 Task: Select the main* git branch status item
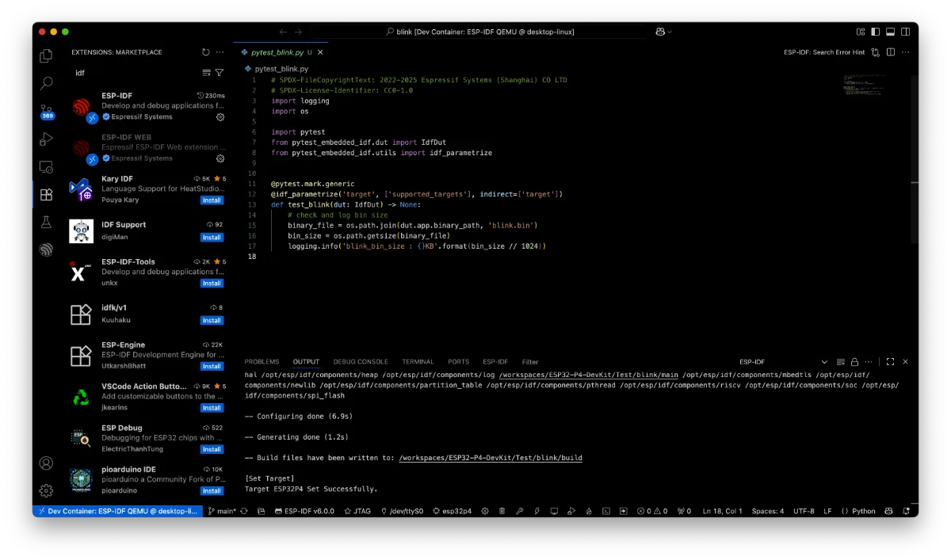(222, 511)
